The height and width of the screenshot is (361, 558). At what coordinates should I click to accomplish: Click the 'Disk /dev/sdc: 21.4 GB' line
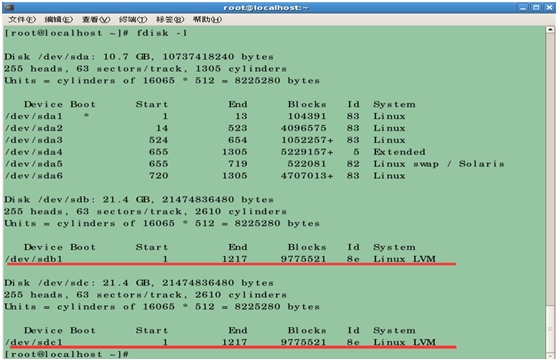(139, 283)
